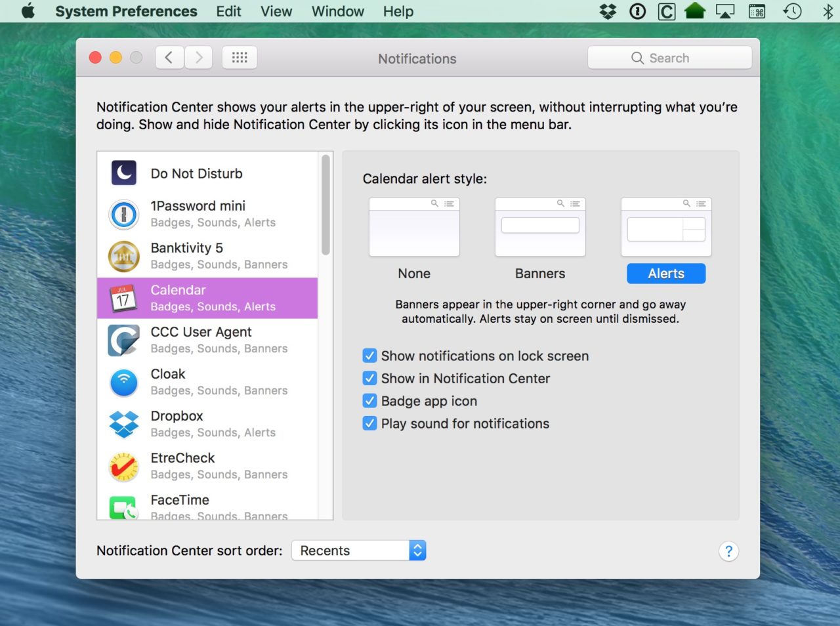840x626 pixels.
Task: Click the app list scrollbar
Action: pos(325,205)
